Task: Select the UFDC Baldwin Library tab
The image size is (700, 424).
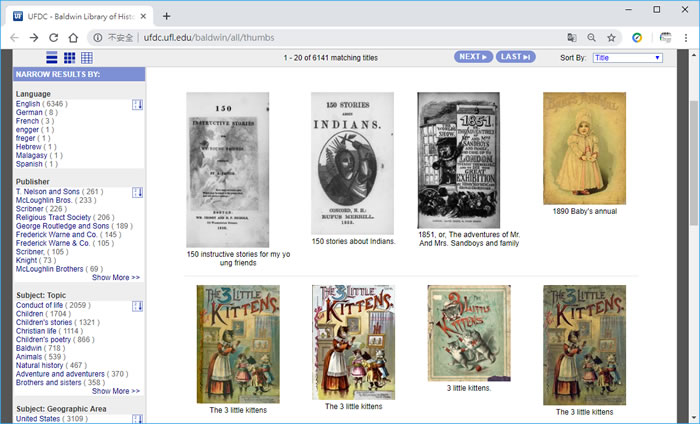Action: (x=79, y=16)
